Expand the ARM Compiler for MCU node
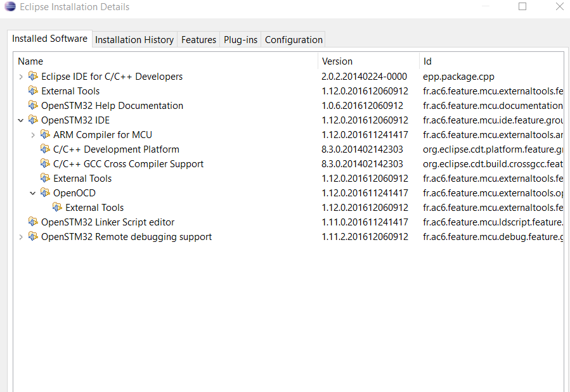Viewport: 570px width, 392px height. [33, 135]
